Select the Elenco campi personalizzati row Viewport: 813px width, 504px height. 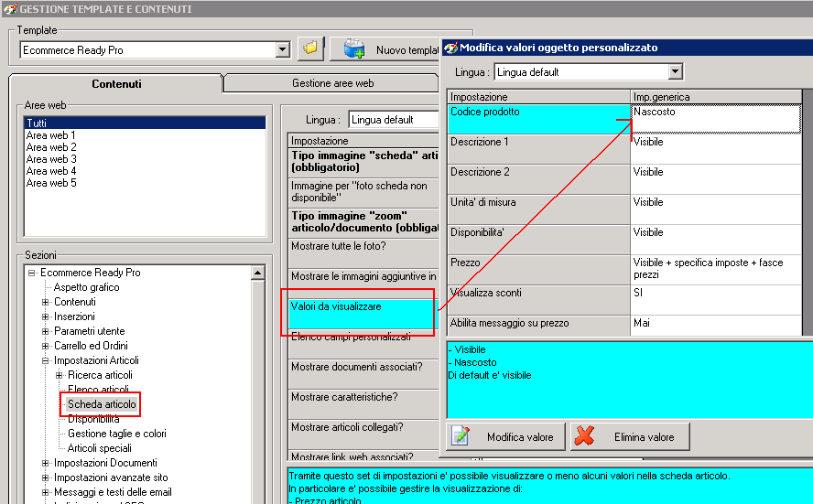pyautogui.click(x=363, y=343)
